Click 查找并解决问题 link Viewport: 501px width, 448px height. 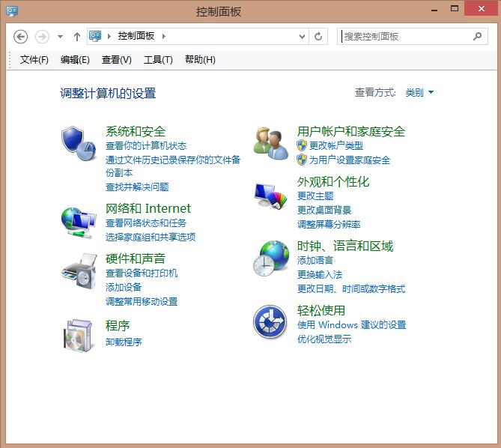(x=137, y=187)
